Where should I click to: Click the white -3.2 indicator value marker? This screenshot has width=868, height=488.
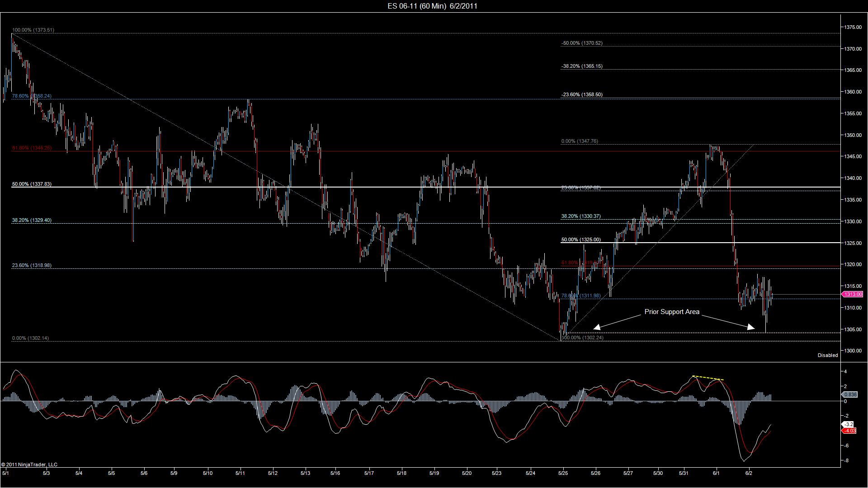848,424
